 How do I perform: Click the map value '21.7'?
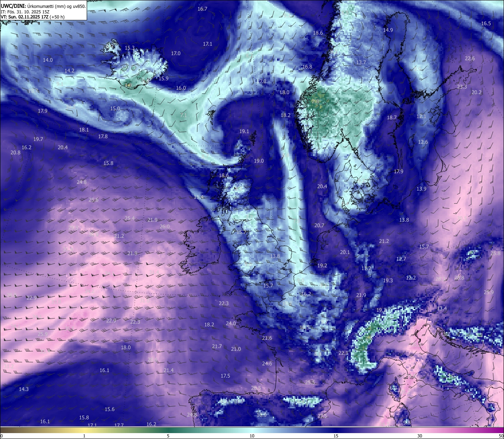click(217, 346)
